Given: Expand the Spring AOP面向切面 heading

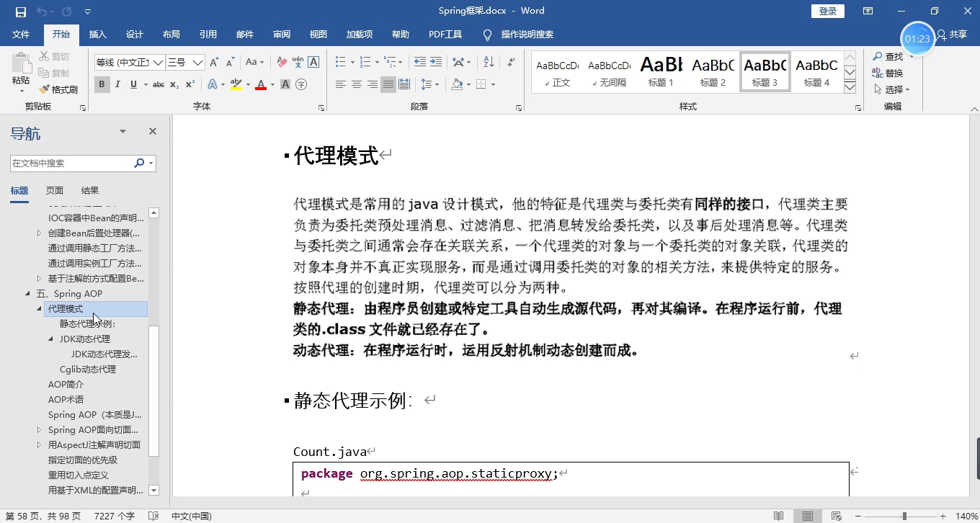Looking at the screenshot, I should pyautogui.click(x=40, y=430).
